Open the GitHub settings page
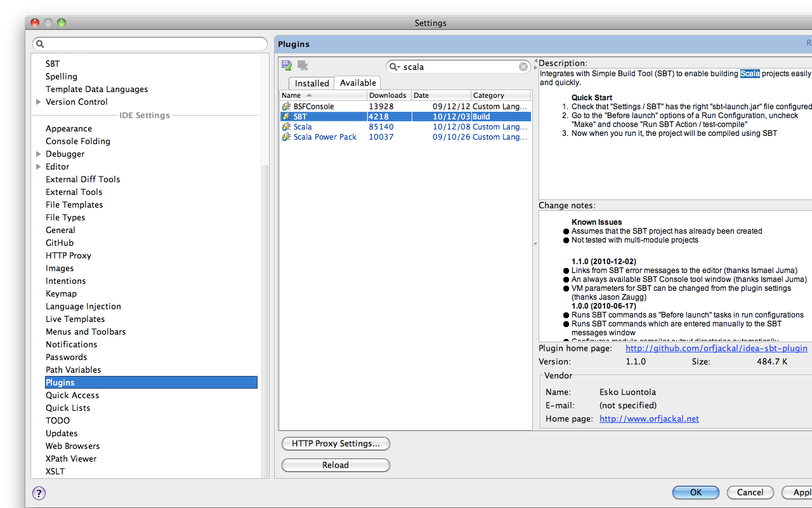Image resolution: width=812 pixels, height=508 pixels. pos(60,243)
